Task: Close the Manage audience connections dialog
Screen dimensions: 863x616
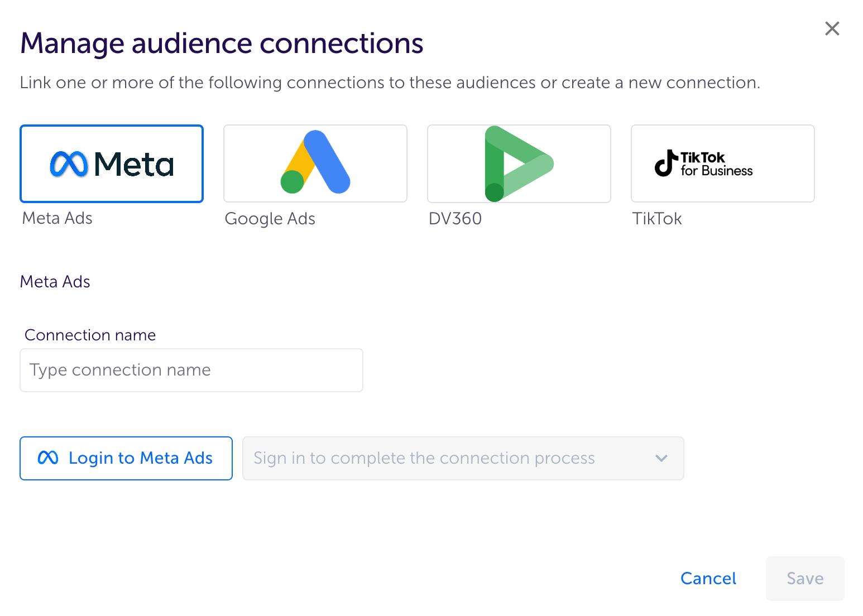Action: click(832, 28)
